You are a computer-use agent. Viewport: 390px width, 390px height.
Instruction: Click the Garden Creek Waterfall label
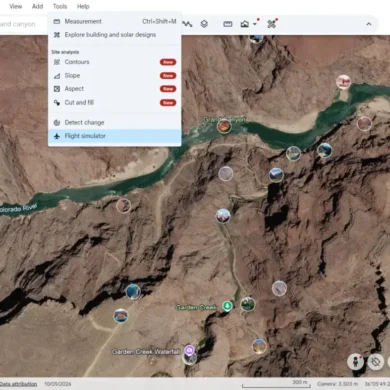tap(146, 351)
